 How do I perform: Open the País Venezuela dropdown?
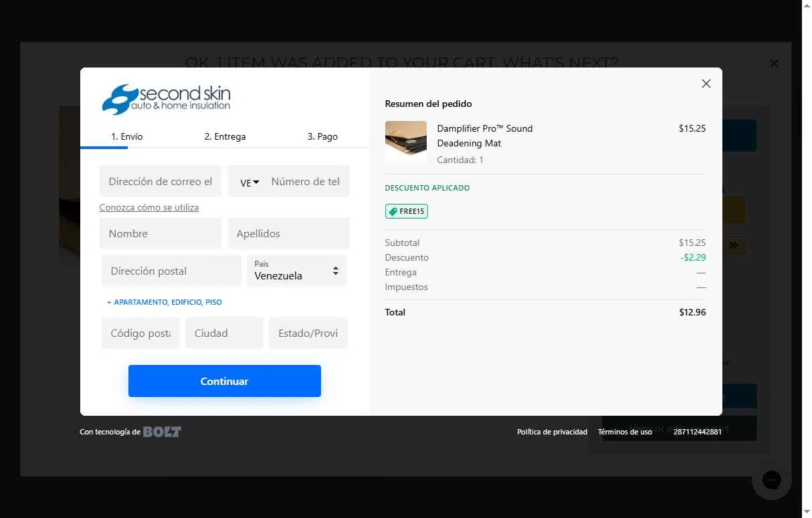296,271
